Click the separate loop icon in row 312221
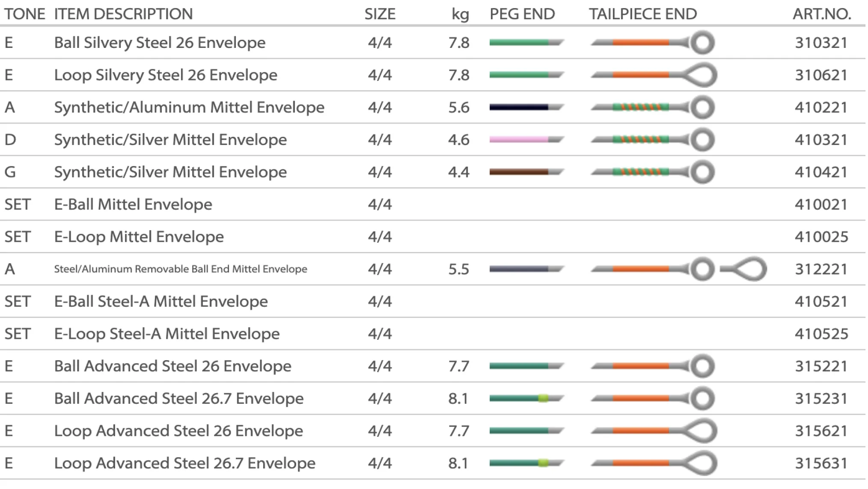The image size is (868, 489). (745, 269)
